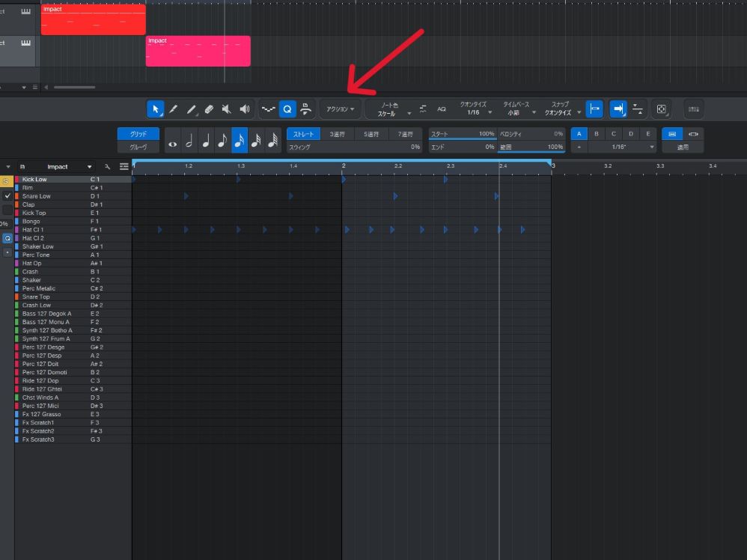747x560 pixels.
Task: Switch to the 3連符 triplet tab
Action: [x=337, y=134]
